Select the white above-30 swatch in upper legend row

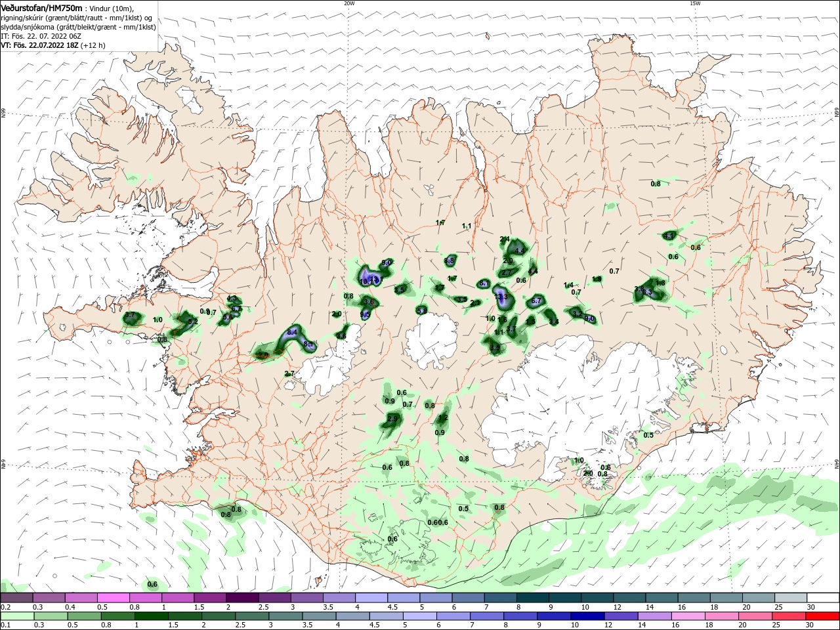823,597
